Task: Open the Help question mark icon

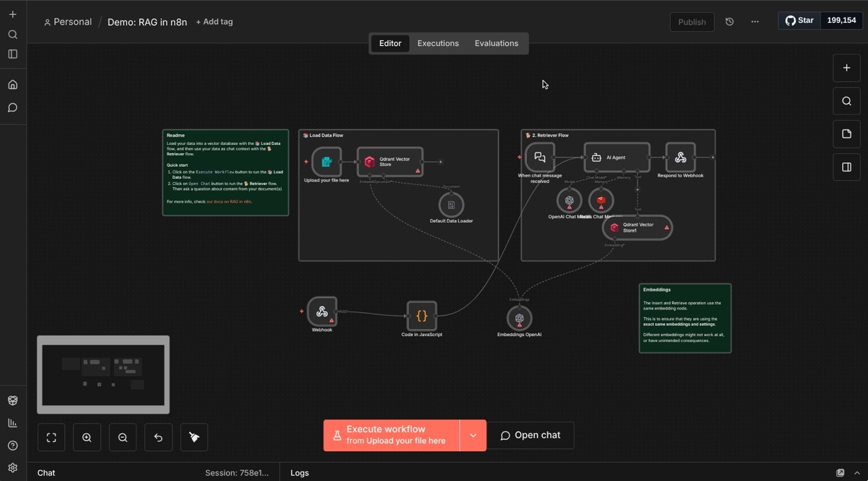Action: [13, 446]
